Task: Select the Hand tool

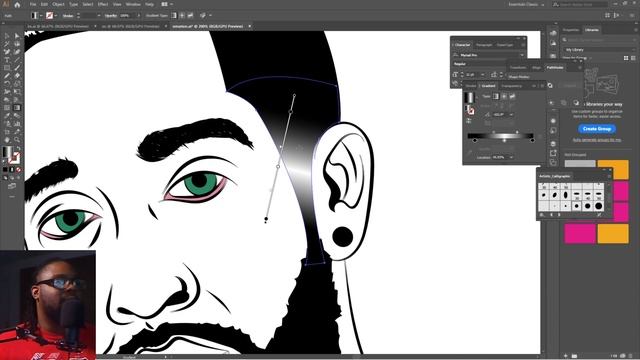Action: pyautogui.click(x=7, y=140)
